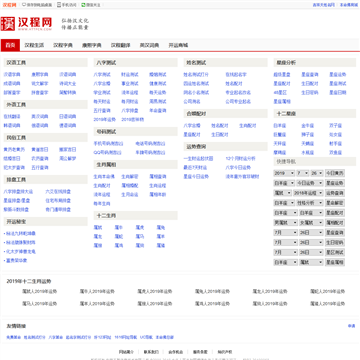Open the 成语词典 link
This screenshot has width=360, height=360.
[12, 84]
